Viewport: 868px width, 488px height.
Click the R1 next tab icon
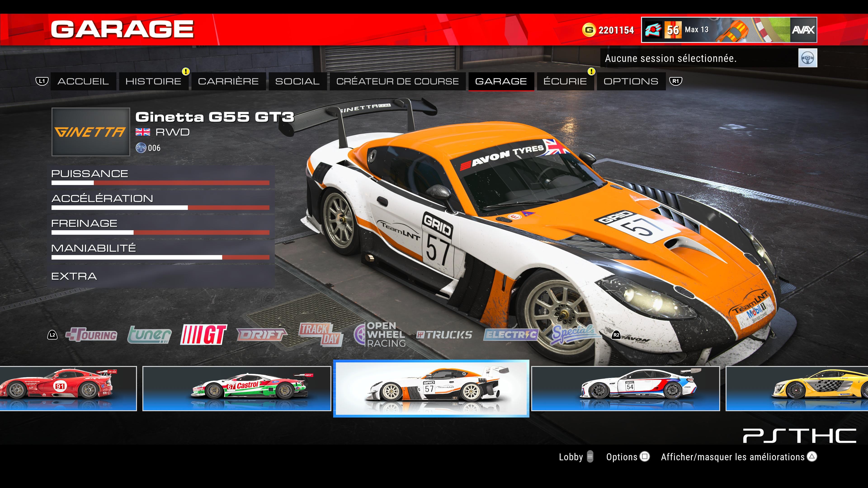tap(676, 81)
